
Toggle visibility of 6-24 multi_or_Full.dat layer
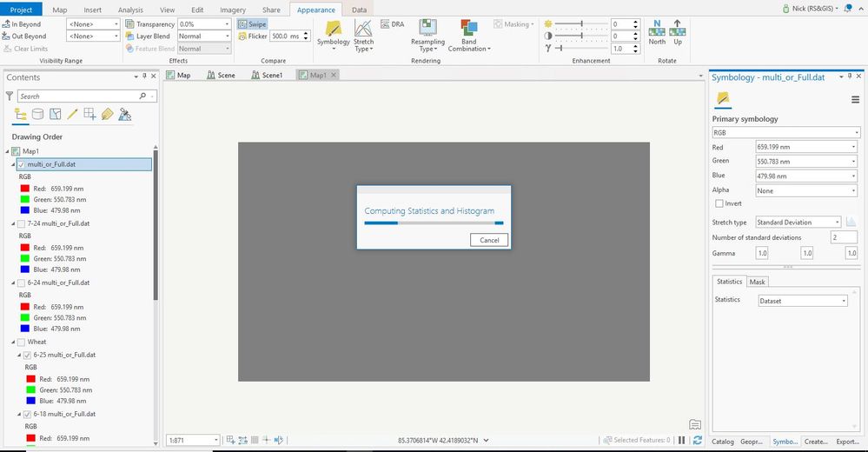pyautogui.click(x=21, y=282)
